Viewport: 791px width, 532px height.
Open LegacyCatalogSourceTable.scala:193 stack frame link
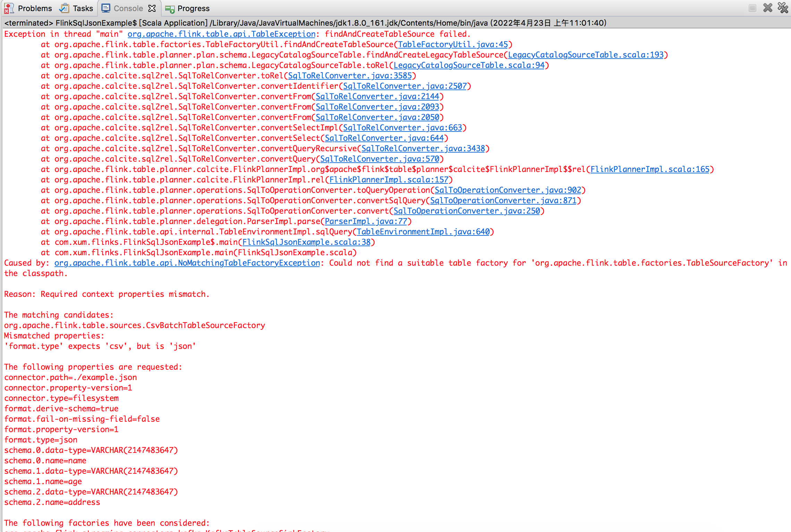[586, 55]
